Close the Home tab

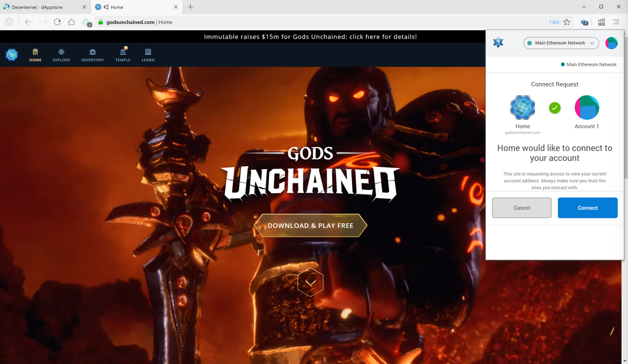click(176, 7)
